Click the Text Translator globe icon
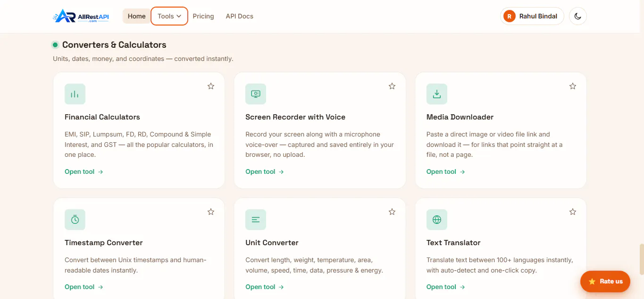This screenshot has height=299, width=644. coord(437,220)
